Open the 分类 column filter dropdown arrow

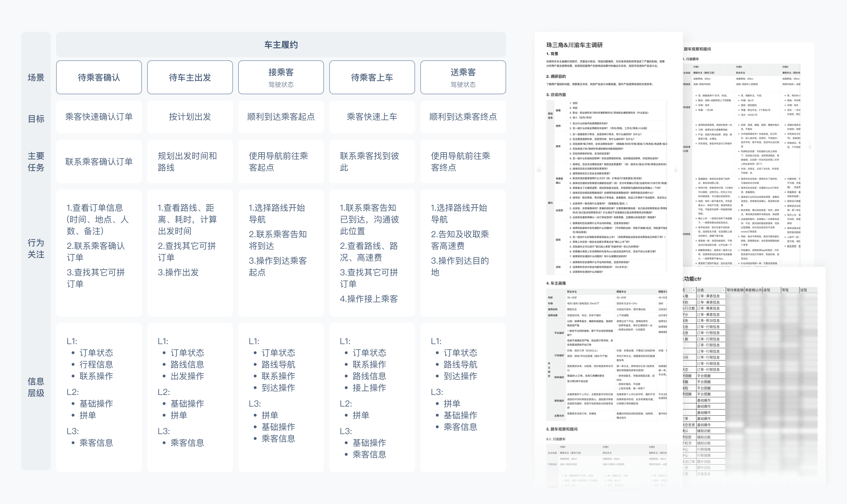pyautogui.click(x=723, y=290)
